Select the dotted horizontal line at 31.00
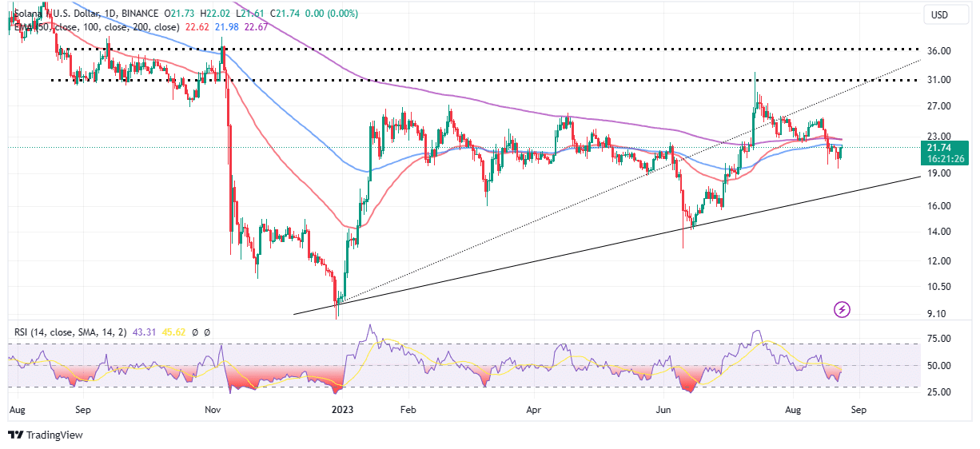Viewport: 980px width, 449px height. pos(480,80)
